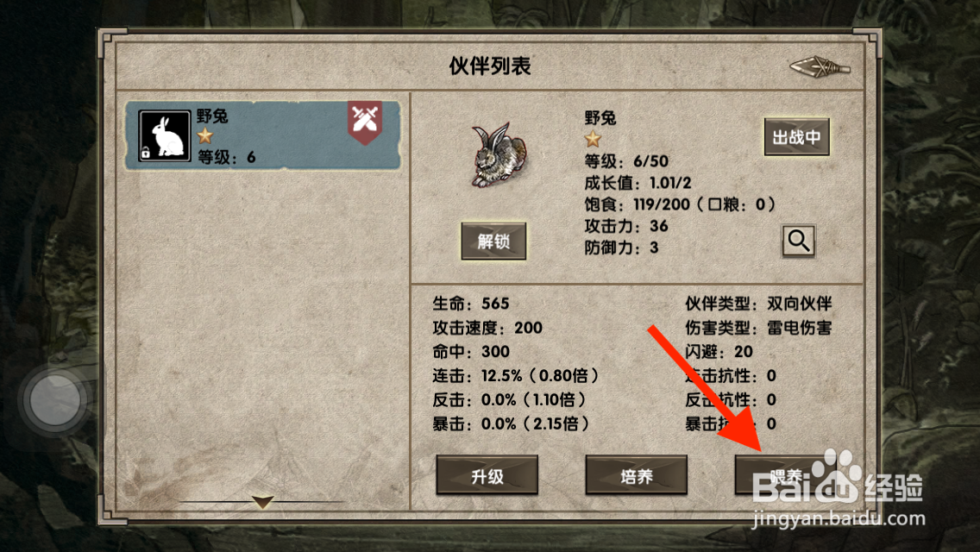The width and height of the screenshot is (980, 552).
Task: Tap the virtual joystick control
Action: [x=55, y=399]
